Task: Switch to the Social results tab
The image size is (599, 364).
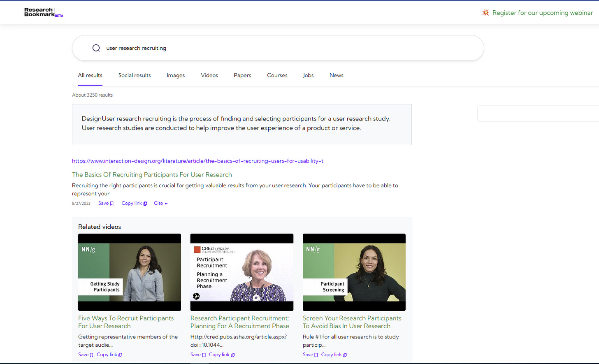Action: tap(135, 75)
